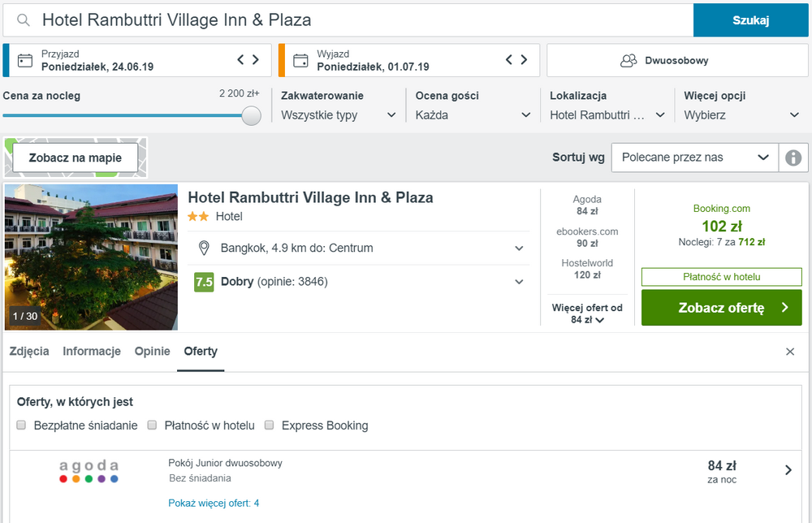
Task: Click the search magnifier icon
Action: tap(24, 20)
